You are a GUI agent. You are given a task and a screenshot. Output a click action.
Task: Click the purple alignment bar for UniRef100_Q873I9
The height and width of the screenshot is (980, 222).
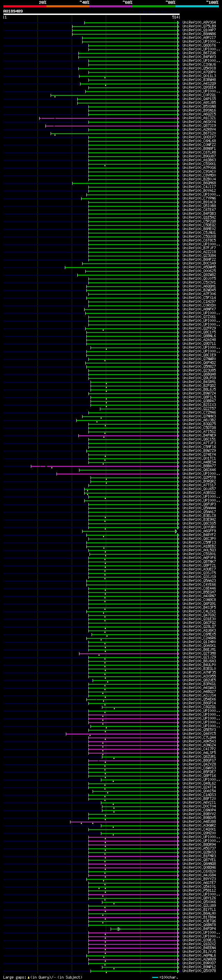coord(112,126)
